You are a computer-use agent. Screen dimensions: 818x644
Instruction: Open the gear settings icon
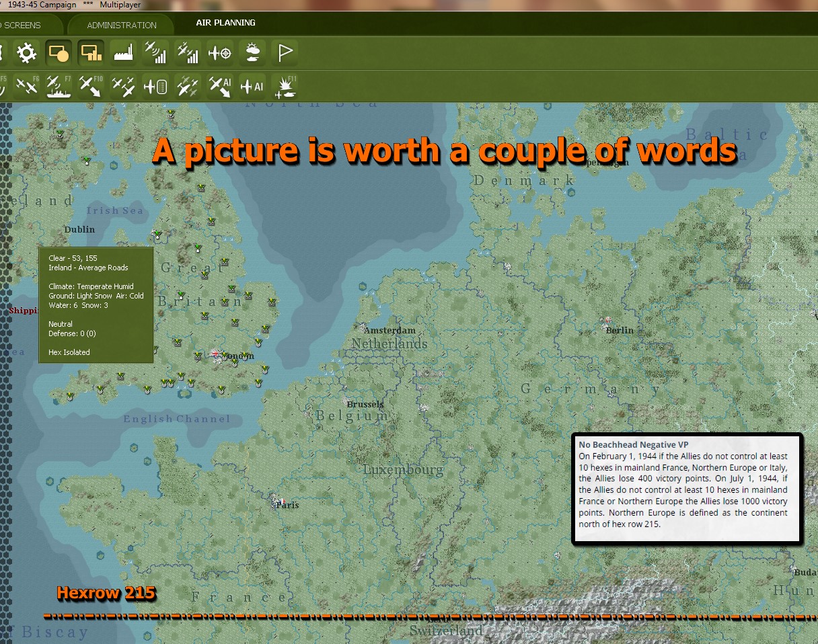pyautogui.click(x=26, y=53)
